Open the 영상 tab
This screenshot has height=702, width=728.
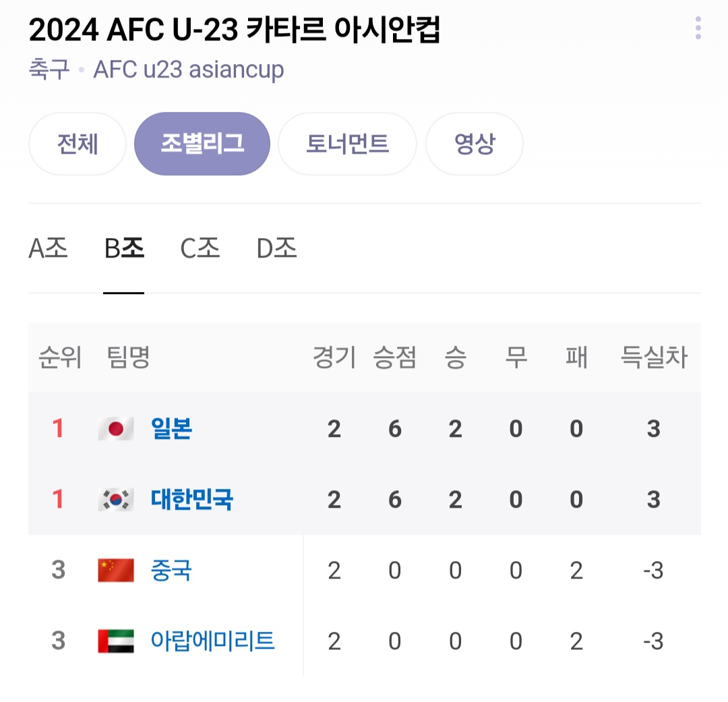[x=475, y=144]
